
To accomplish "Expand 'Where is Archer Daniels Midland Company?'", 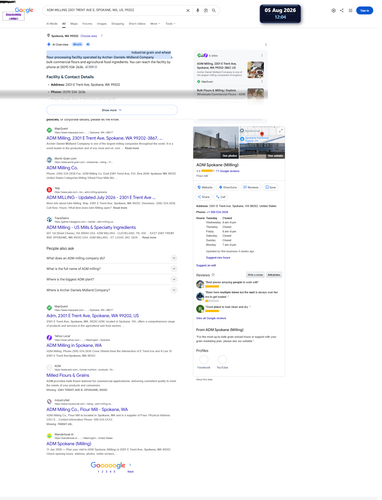I will coord(112,290).
